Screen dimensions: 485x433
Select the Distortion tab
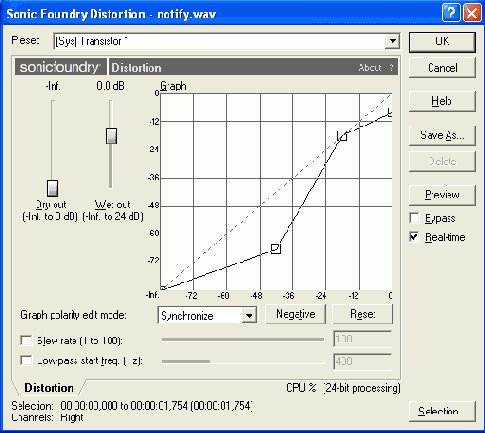click(49, 388)
